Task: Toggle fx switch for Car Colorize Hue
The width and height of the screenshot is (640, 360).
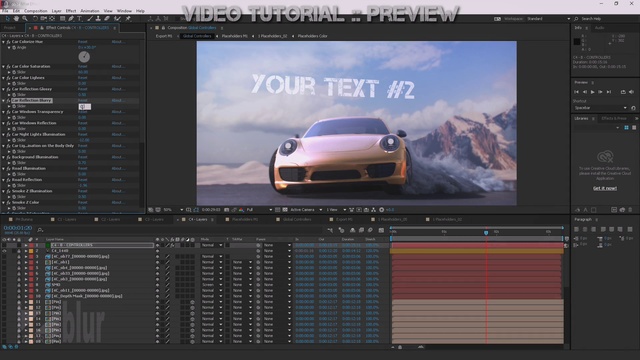Action: pyautogui.click(x=8, y=42)
